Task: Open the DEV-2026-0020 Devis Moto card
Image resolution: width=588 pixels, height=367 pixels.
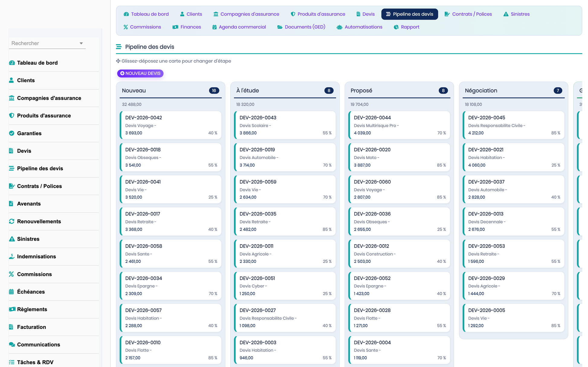Action: pos(399,157)
